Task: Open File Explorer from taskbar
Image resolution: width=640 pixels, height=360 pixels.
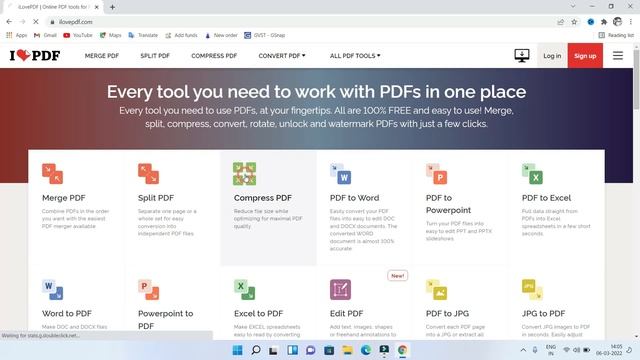Action: (347, 350)
